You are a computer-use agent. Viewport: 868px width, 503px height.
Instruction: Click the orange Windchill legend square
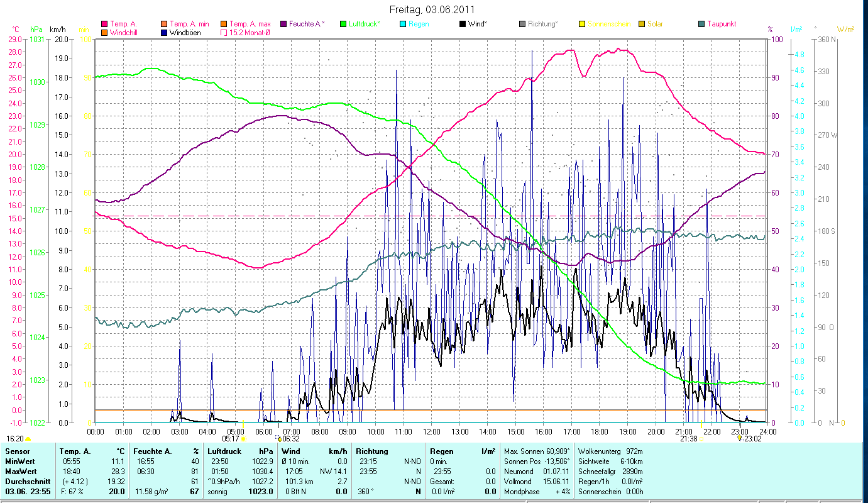(104, 32)
